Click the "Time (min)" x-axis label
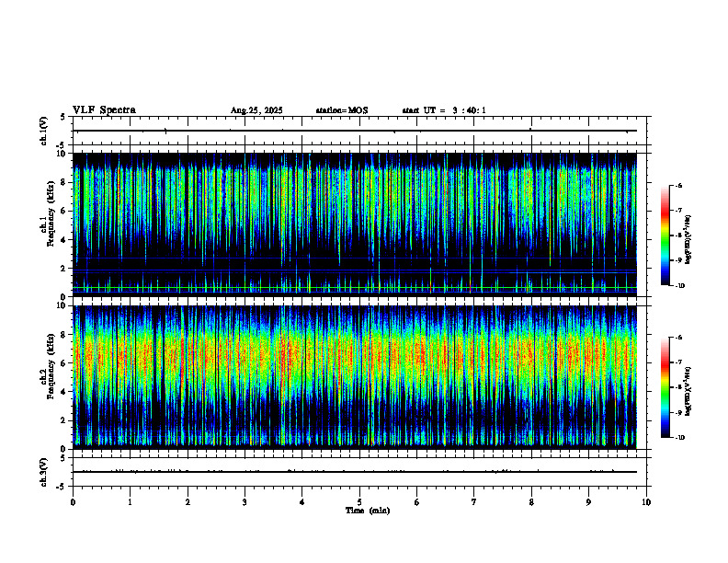This screenshot has height=563, width=728. click(368, 511)
